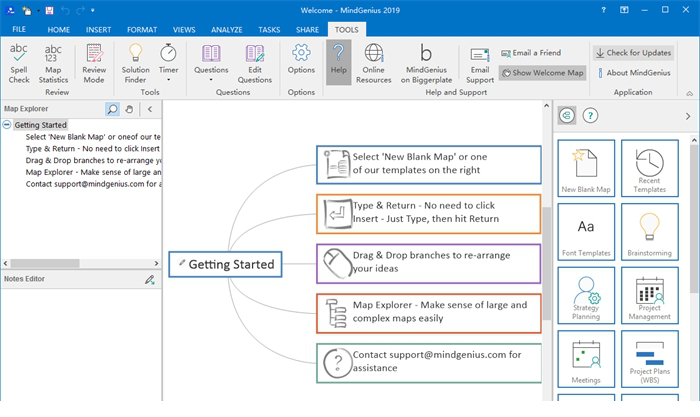The image size is (700, 417).
Task: Select the templates panel map icon
Action: (567, 116)
